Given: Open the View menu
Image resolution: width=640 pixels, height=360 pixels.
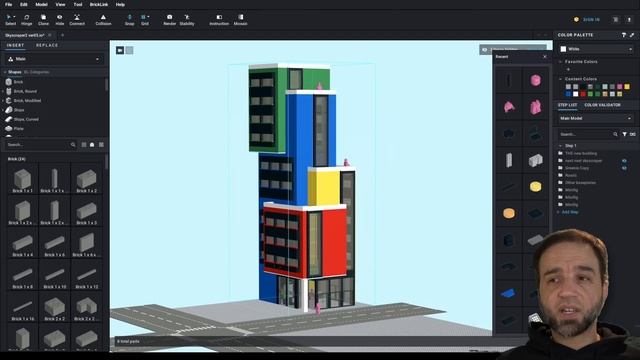Looking at the screenshot, I should pos(60,4).
